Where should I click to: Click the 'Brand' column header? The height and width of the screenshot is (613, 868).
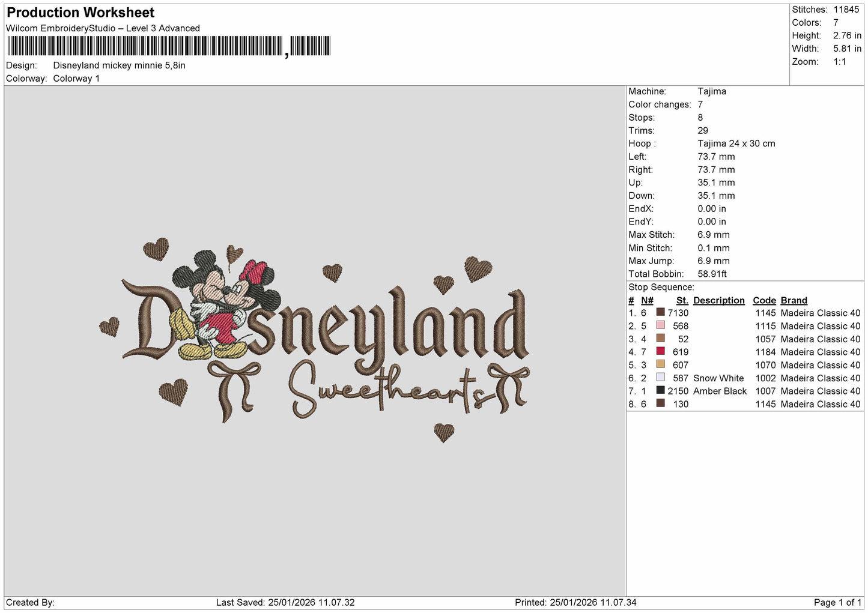tap(794, 300)
